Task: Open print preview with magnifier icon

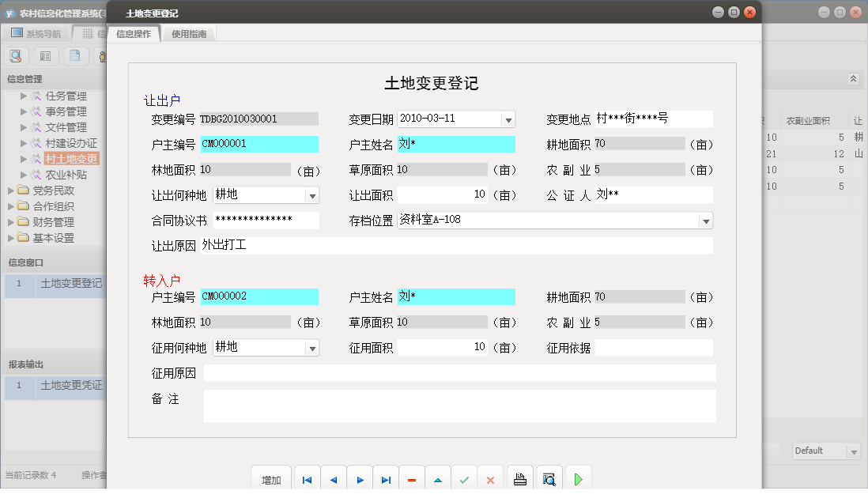Action: click(549, 480)
